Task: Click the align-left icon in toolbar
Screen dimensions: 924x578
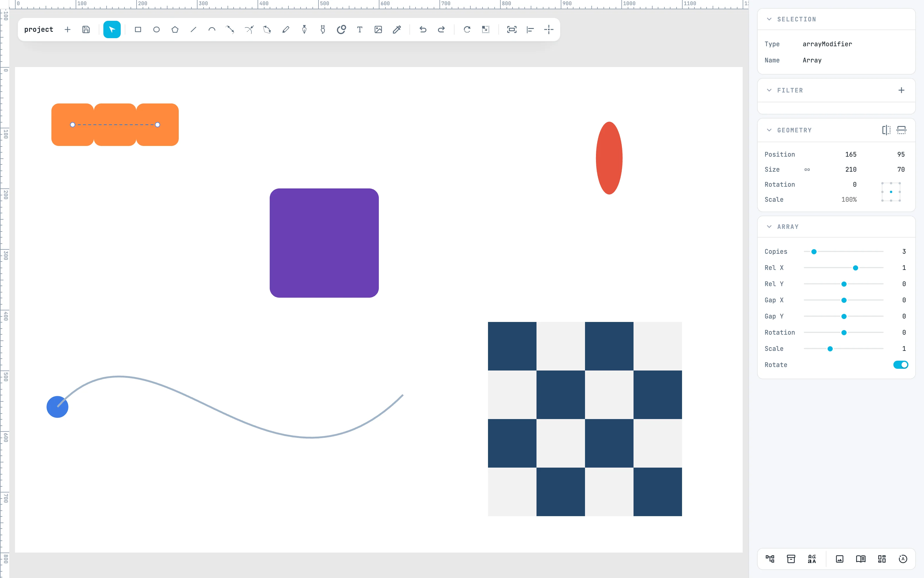Action: coord(530,29)
